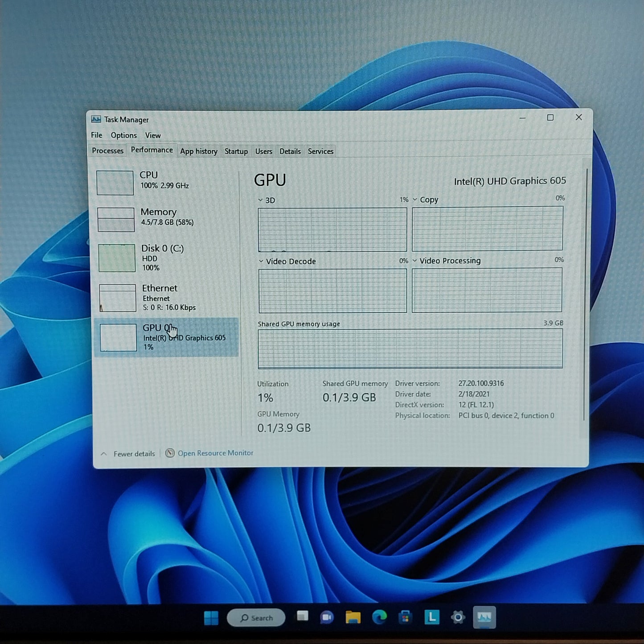This screenshot has width=644, height=644.
Task: Switch to the Services tab
Action: click(x=320, y=151)
